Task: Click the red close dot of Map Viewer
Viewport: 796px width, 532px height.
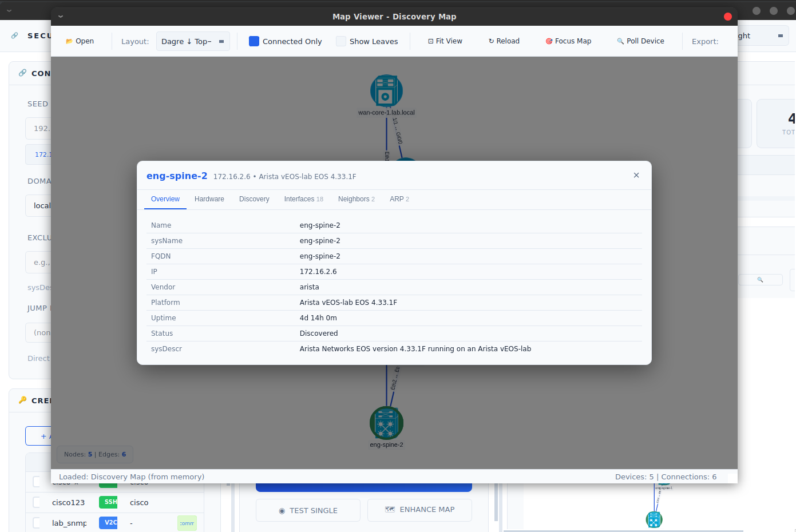Action: [728, 17]
